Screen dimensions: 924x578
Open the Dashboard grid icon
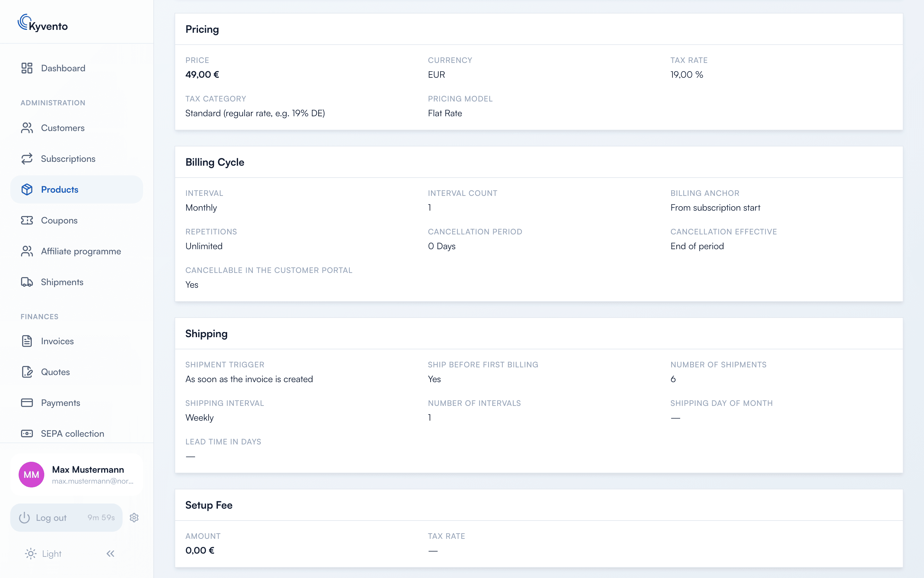tap(27, 68)
